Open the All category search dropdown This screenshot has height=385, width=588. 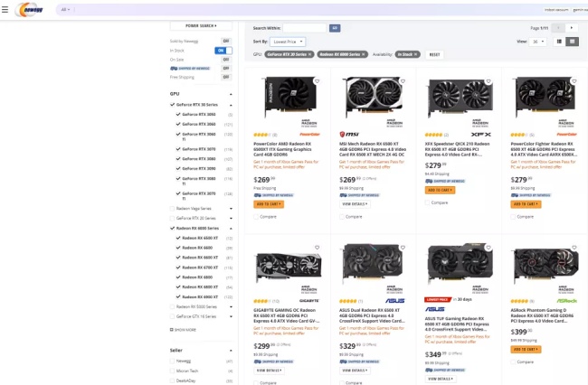[66, 9]
